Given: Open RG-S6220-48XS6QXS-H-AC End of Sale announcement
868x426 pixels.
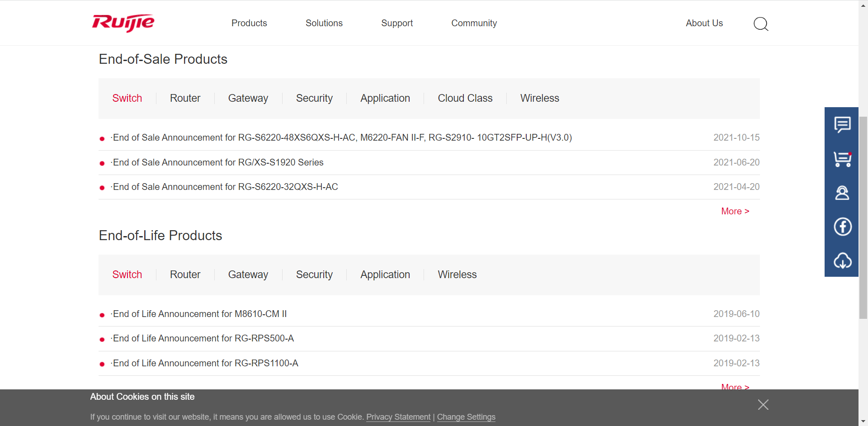Looking at the screenshot, I should [342, 137].
